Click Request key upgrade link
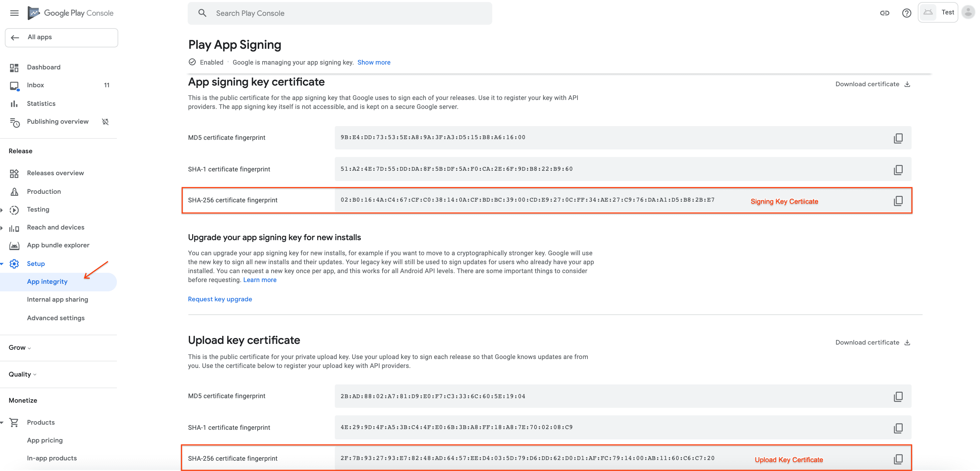 click(220, 299)
